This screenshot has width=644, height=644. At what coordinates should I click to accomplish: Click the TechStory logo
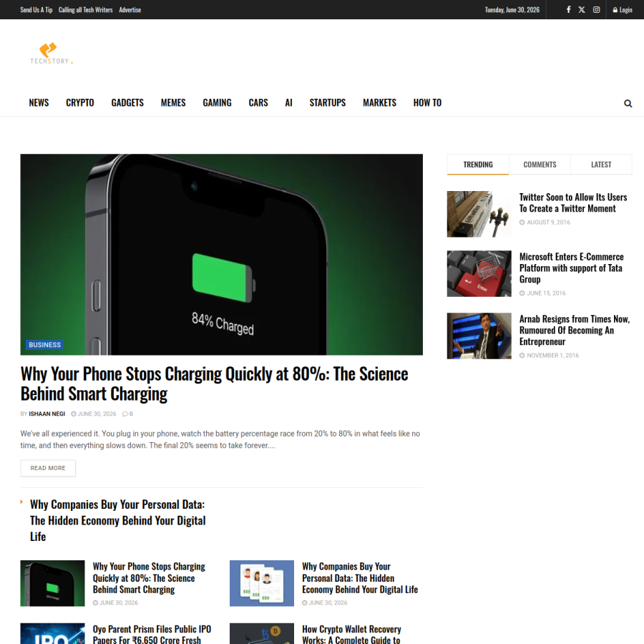point(52,54)
